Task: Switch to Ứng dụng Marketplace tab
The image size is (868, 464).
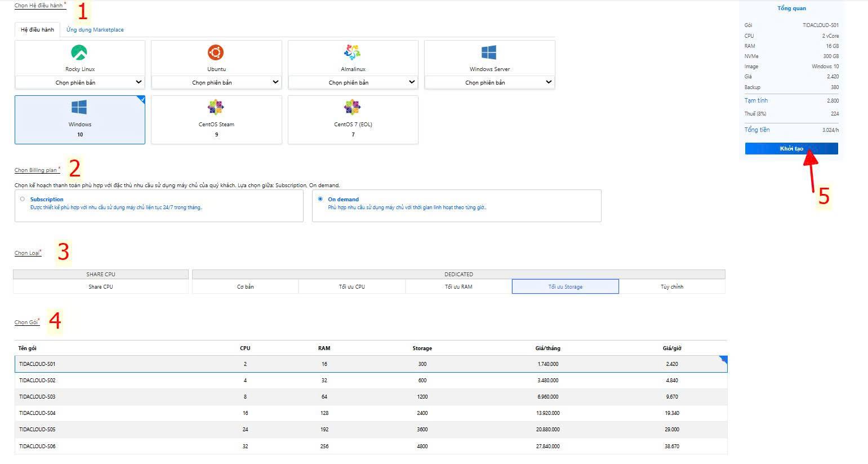Action: coord(95,30)
